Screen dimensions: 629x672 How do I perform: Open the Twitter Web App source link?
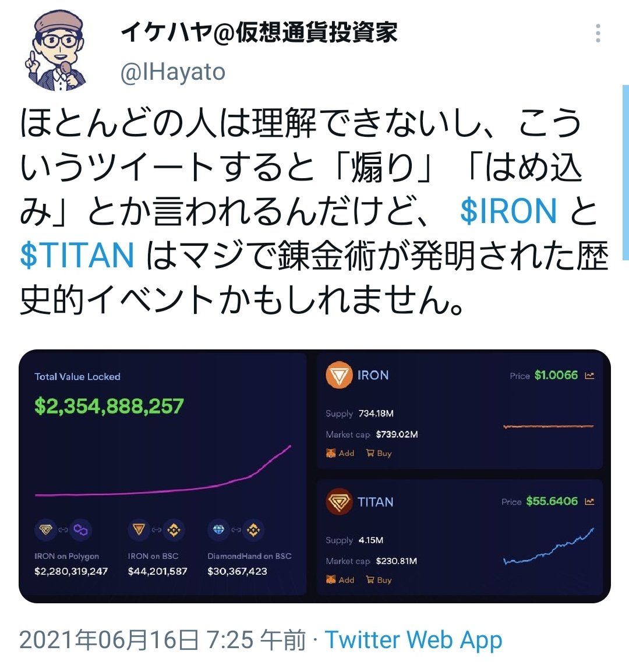[414, 641]
